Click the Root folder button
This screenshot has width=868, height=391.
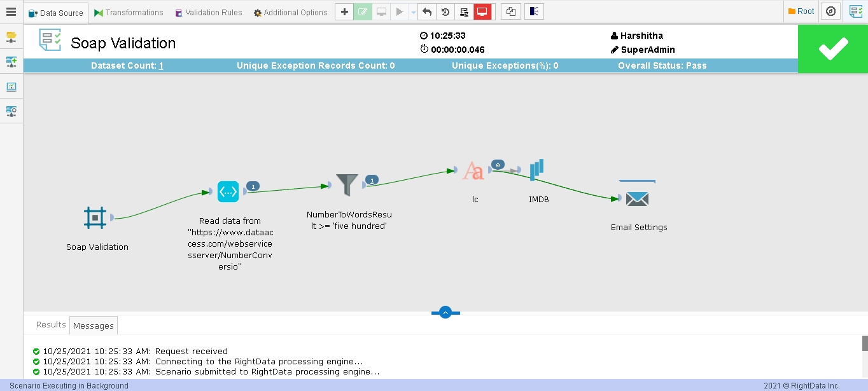pyautogui.click(x=801, y=11)
